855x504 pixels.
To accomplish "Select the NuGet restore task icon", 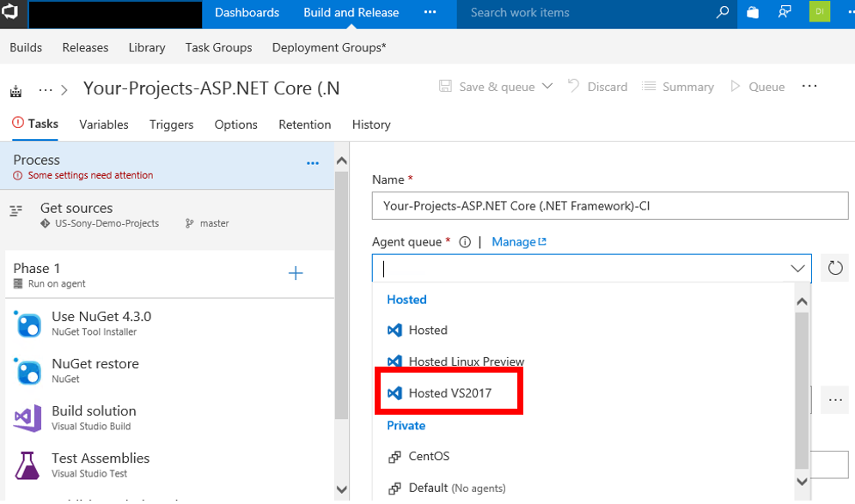I will 27,371.
